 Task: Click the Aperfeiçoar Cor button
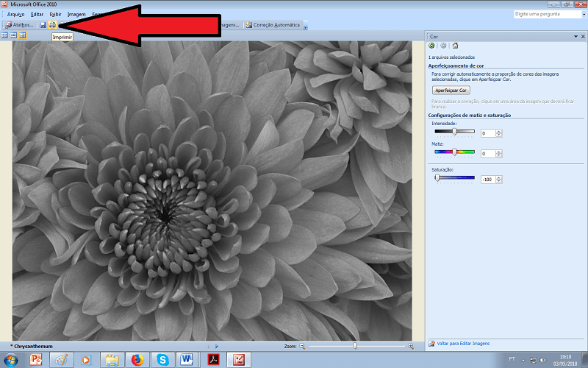click(451, 90)
